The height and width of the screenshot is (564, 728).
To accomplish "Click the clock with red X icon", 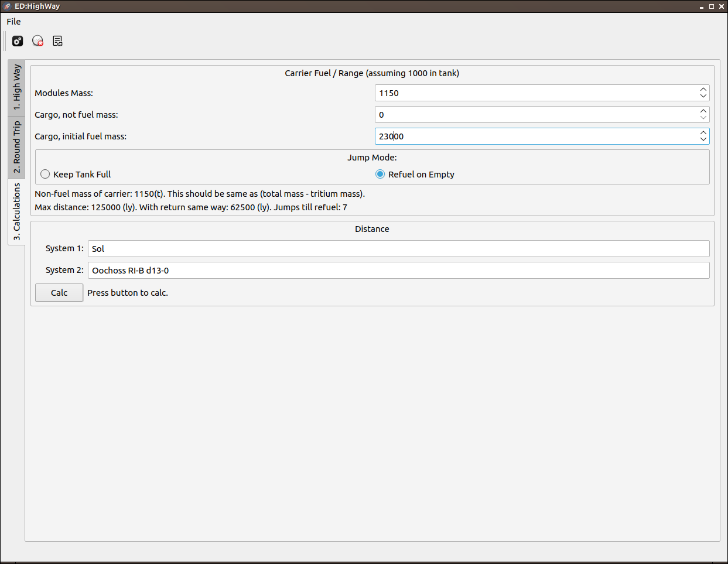I will (37, 41).
